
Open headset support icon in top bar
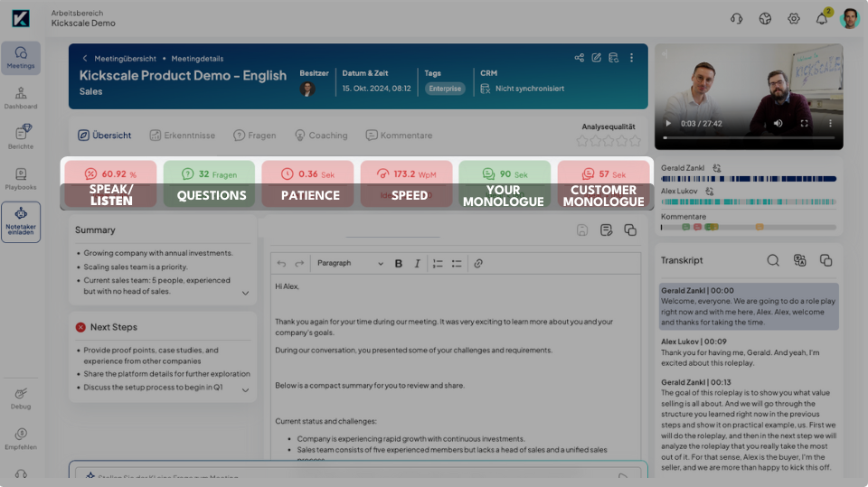(736, 19)
